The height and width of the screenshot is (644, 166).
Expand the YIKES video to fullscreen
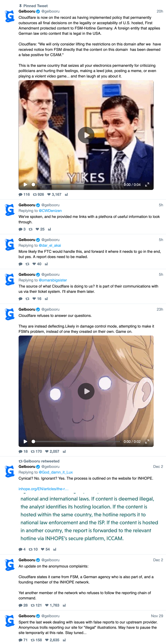coord(147,185)
